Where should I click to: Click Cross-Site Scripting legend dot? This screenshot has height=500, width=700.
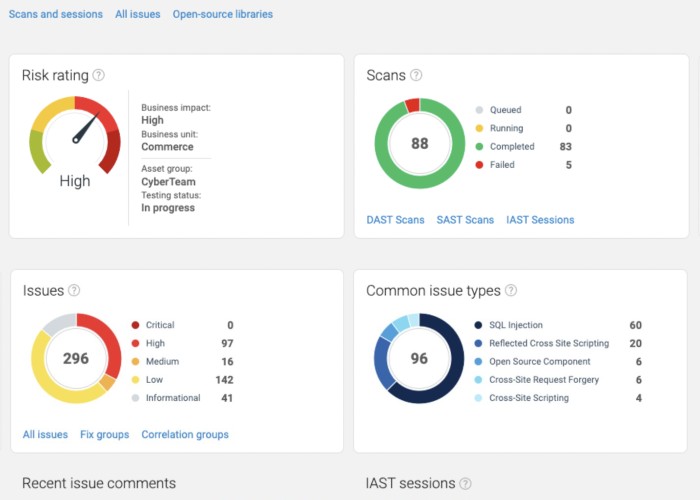(478, 398)
